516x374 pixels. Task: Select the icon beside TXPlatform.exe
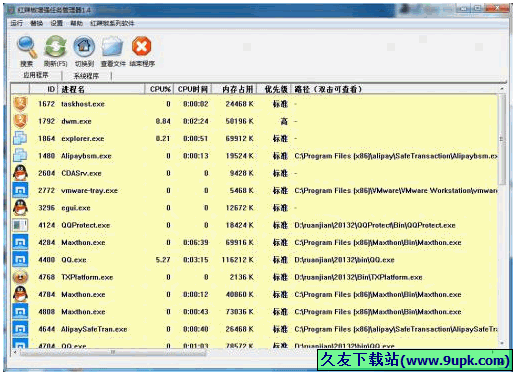pyautogui.click(x=20, y=277)
